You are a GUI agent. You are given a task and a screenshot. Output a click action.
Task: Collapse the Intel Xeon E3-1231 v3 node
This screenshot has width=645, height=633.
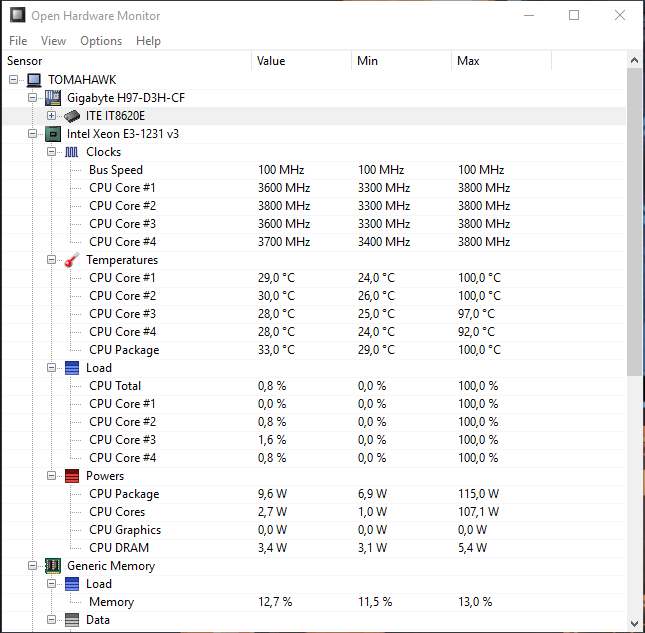click(x=32, y=134)
